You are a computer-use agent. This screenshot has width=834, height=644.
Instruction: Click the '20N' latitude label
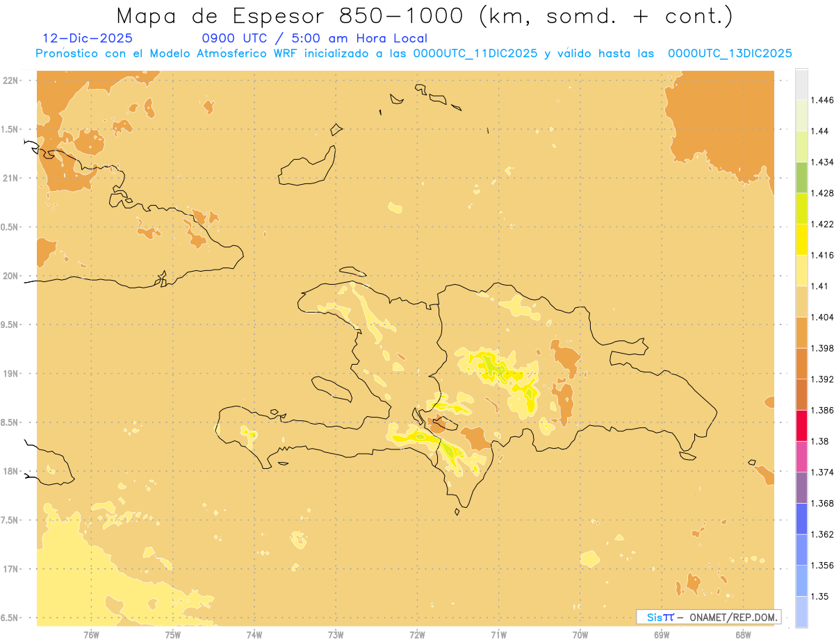coord(10,276)
